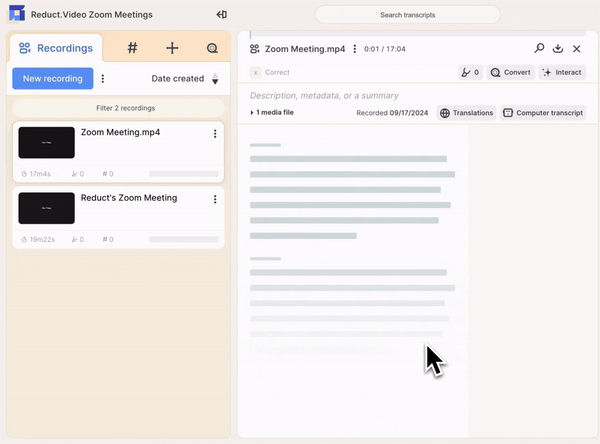The image size is (600, 444).
Task: Click tag count on Zoom Meeting.mp4 card
Action: pos(108,174)
